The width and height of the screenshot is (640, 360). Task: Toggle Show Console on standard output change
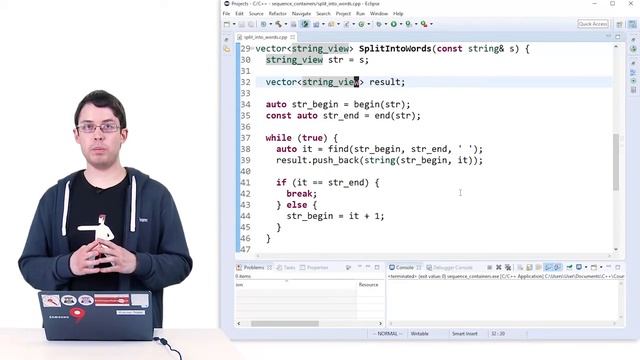click(x=548, y=267)
